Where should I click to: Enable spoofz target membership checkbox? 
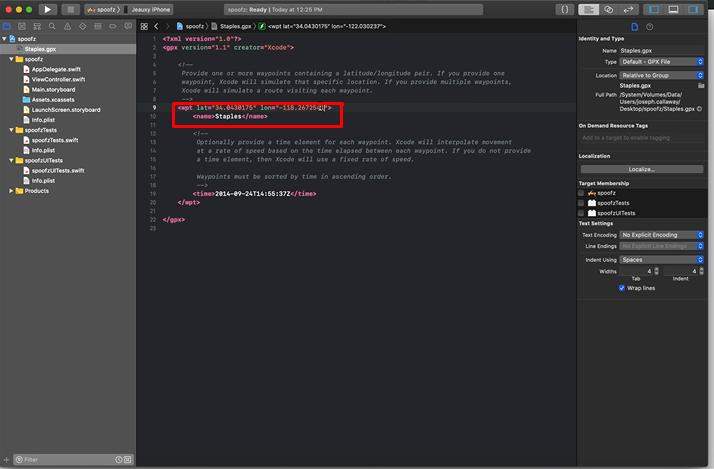(x=582, y=193)
